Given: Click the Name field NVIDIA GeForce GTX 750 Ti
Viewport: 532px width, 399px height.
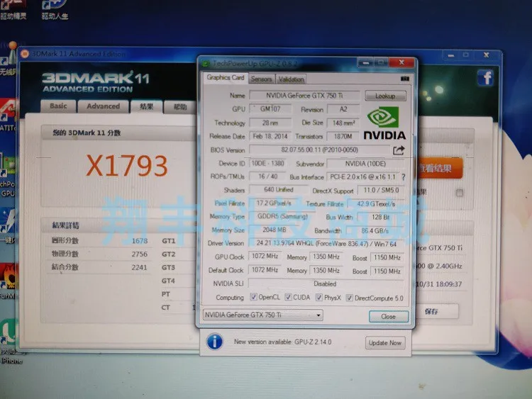Looking at the screenshot, I should 304,96.
